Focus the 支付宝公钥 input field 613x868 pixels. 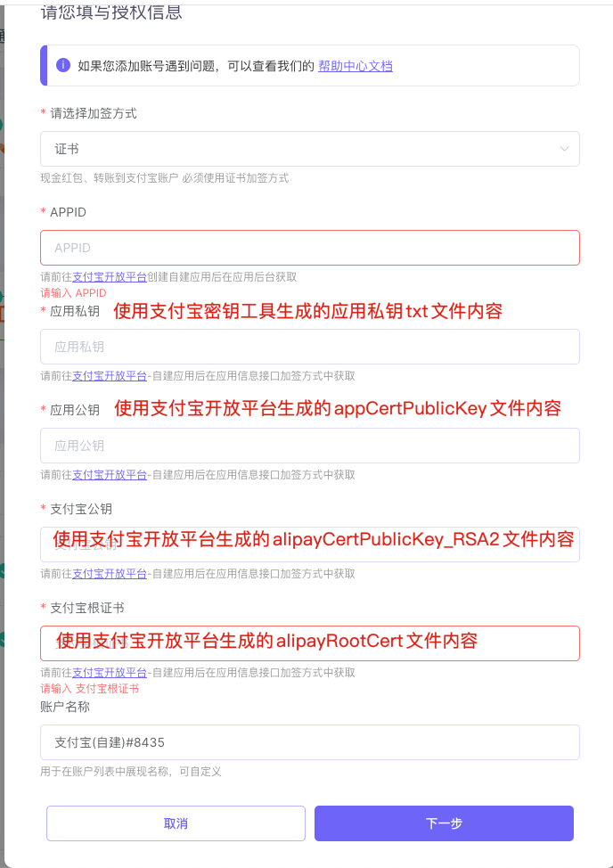click(x=310, y=545)
